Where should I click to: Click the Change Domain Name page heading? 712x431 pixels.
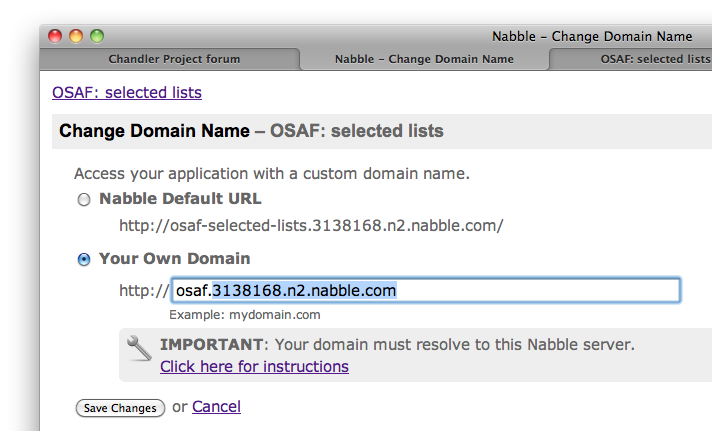(154, 131)
